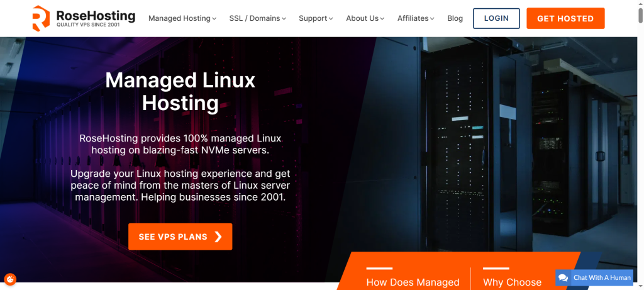This screenshot has height=290, width=644.
Task: Open the SSL / Domains menu
Action: pos(257,18)
